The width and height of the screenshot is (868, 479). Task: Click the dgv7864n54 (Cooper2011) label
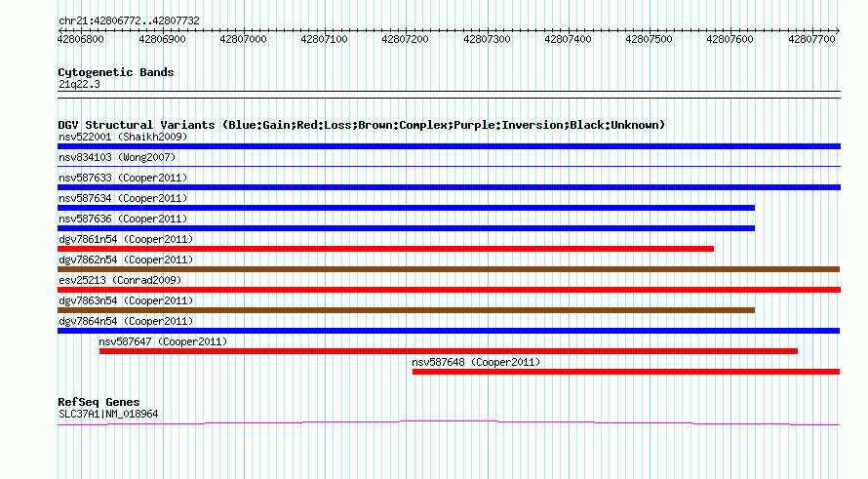tap(126, 321)
